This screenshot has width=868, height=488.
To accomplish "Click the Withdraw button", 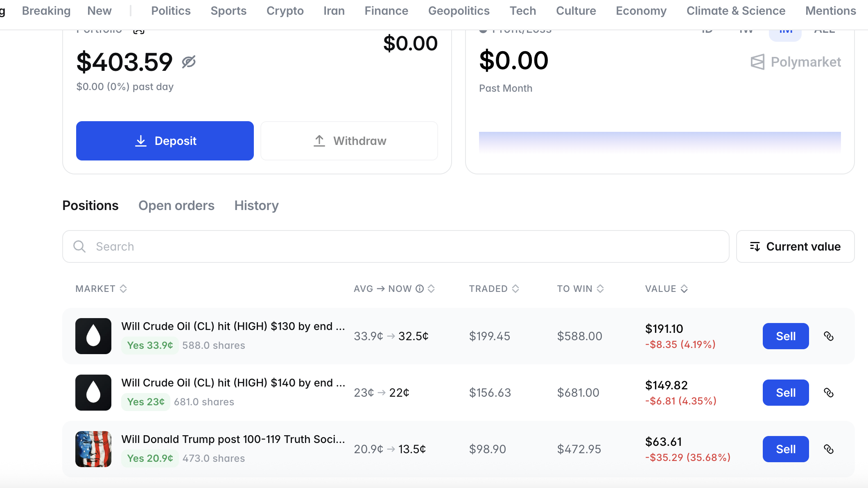I will point(349,141).
